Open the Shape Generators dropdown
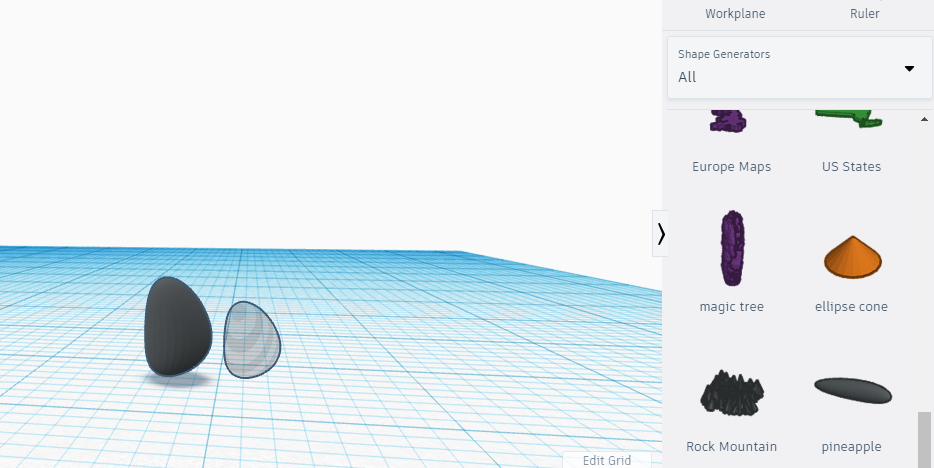The image size is (934, 468). click(x=799, y=68)
